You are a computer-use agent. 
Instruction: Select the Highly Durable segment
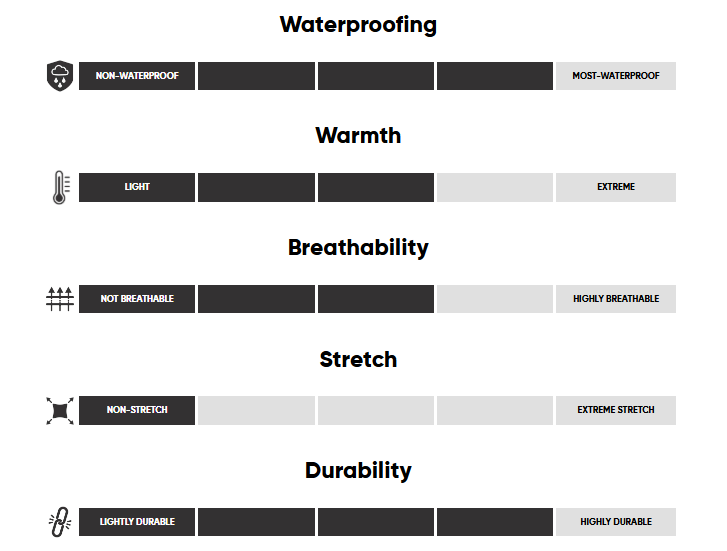coord(615,521)
